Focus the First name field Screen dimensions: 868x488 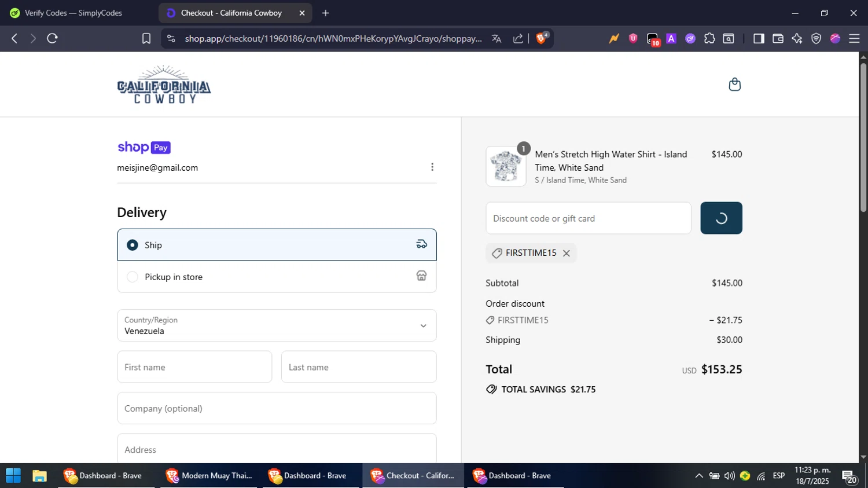194,367
